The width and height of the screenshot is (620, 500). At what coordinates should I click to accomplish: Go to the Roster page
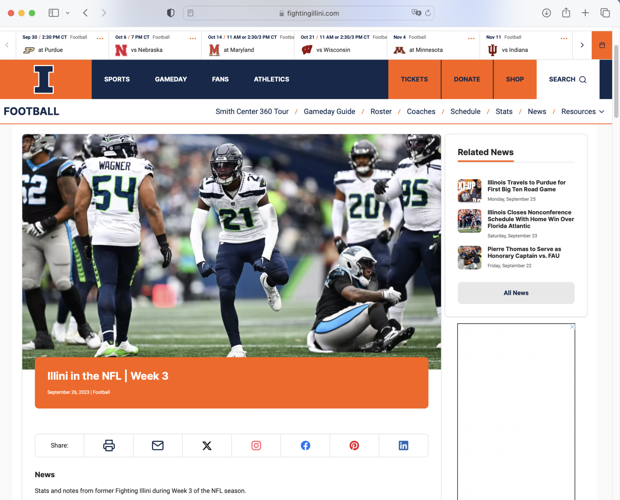pos(381,111)
